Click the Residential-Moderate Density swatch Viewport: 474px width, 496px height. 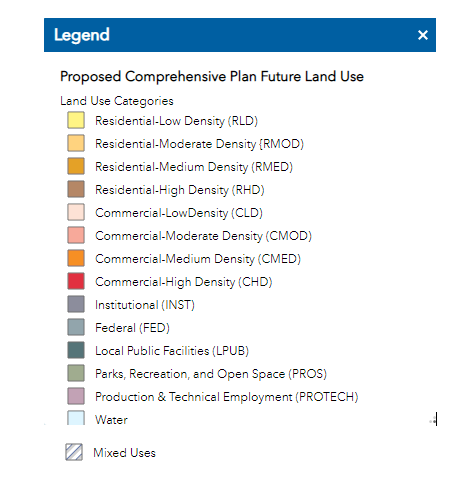[76, 143]
